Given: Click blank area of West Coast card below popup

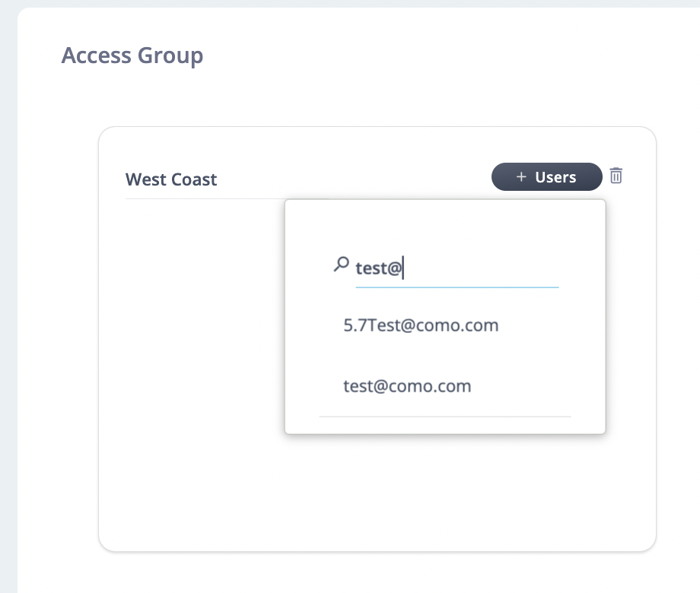Looking at the screenshot, I should click(377, 491).
